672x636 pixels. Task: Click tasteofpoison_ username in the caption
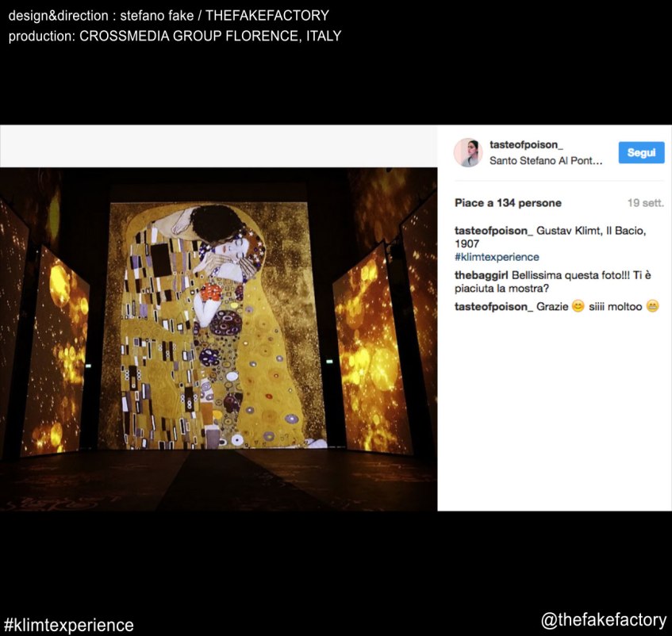click(x=493, y=230)
